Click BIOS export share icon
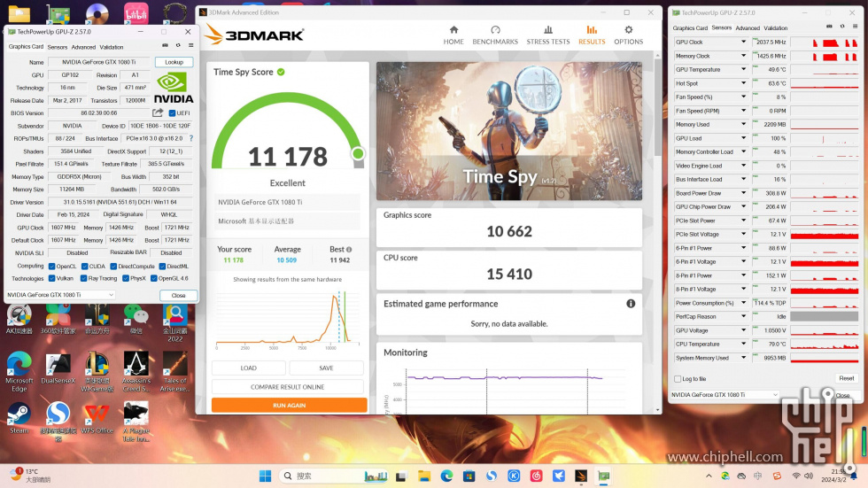The height and width of the screenshot is (488, 868). (x=158, y=112)
